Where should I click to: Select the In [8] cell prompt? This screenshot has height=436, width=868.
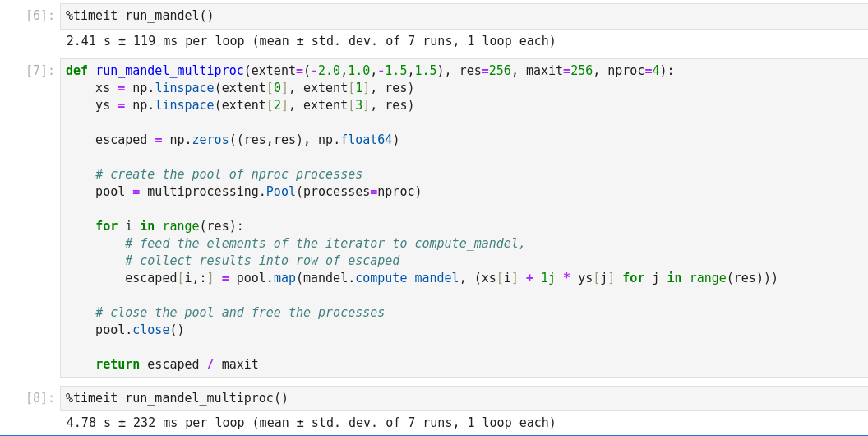[x=39, y=398]
